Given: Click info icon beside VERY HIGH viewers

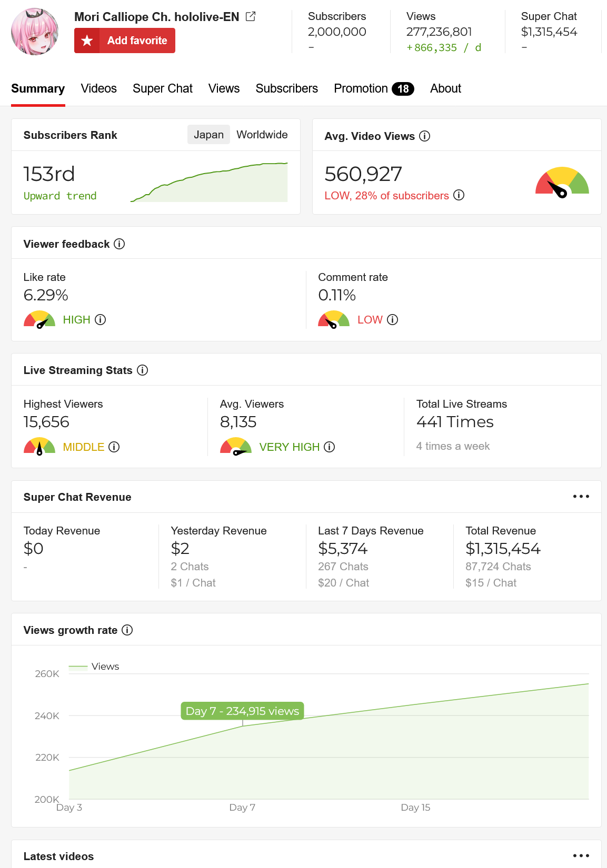Looking at the screenshot, I should point(330,447).
